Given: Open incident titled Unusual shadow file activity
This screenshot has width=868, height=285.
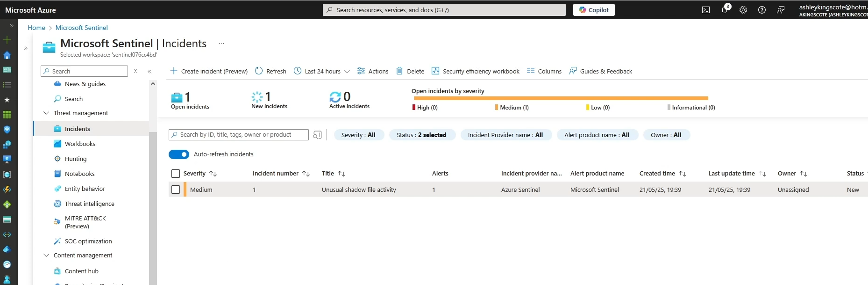Looking at the screenshot, I should click(x=359, y=190).
